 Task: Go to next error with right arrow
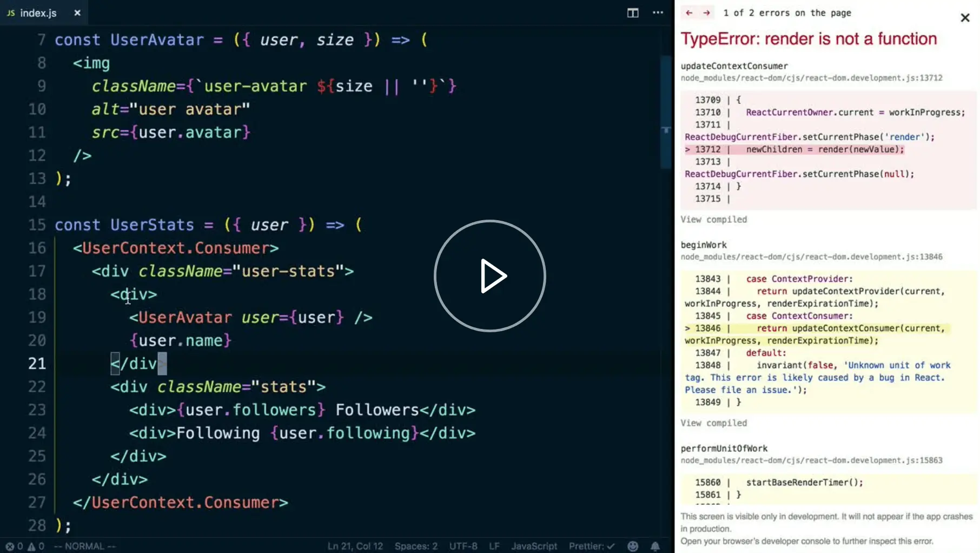tap(706, 12)
